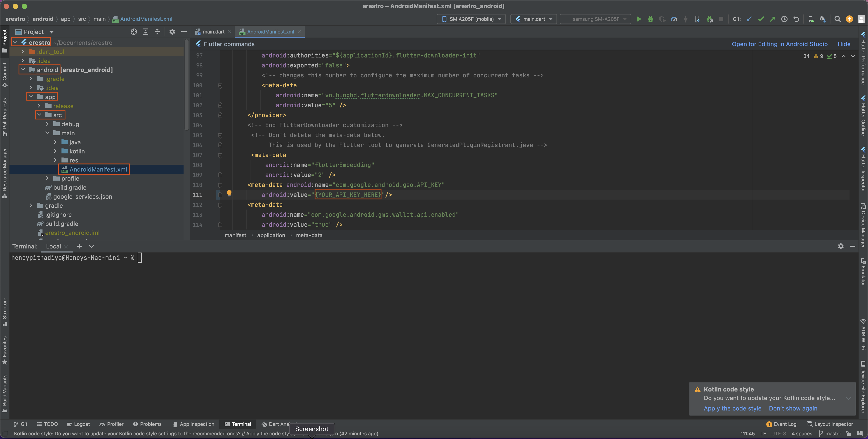Click the Project tree vertical scrollbar
Screen dimensions: 868x439
[x=187, y=85]
